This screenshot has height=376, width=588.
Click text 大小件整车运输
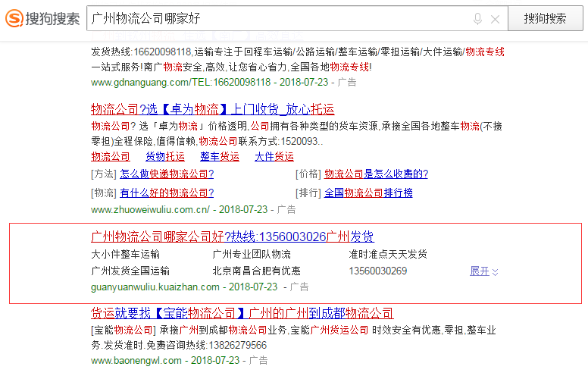[125, 255]
